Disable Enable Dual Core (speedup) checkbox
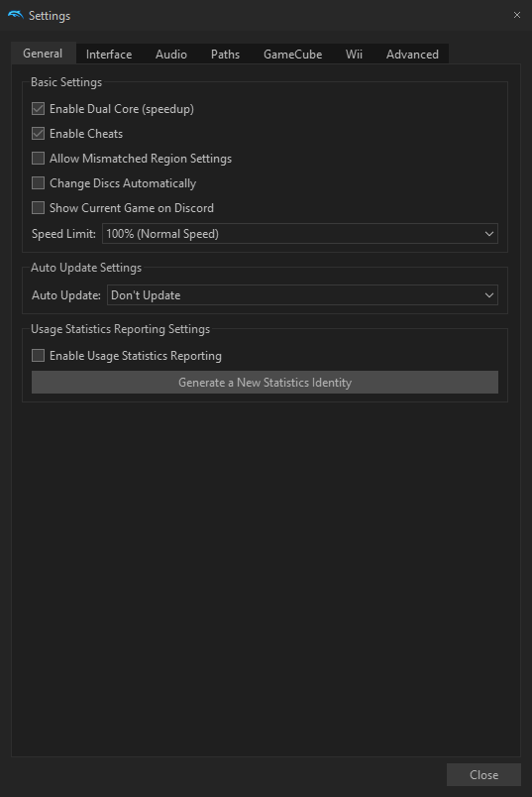 point(38,109)
